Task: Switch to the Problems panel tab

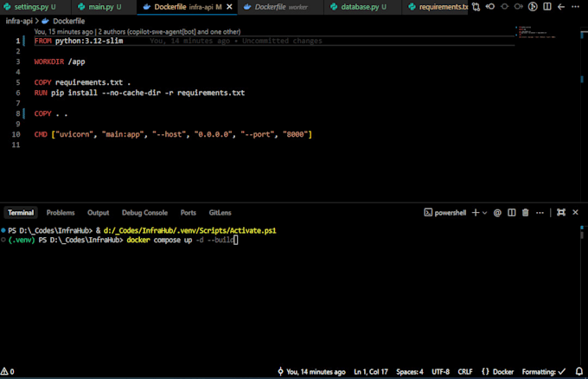Action: pyautogui.click(x=61, y=213)
